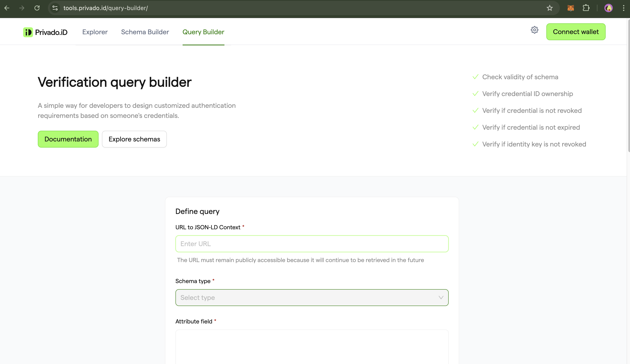Bookmark this page with the star icon
The image size is (630, 364).
coord(550,8)
